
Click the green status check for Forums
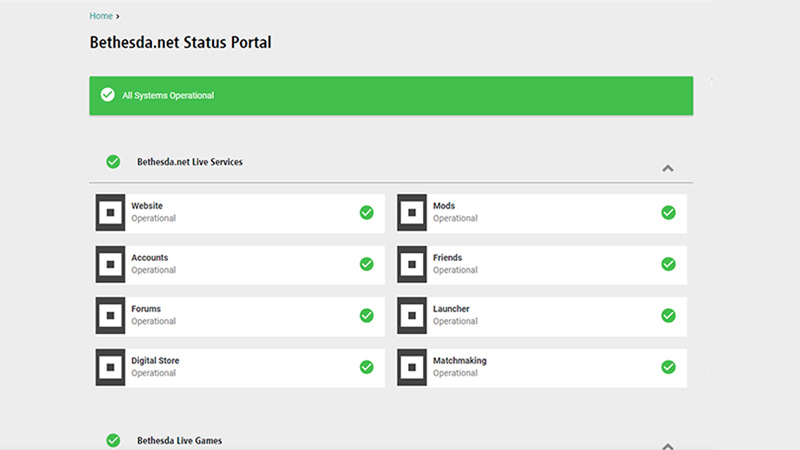366,315
